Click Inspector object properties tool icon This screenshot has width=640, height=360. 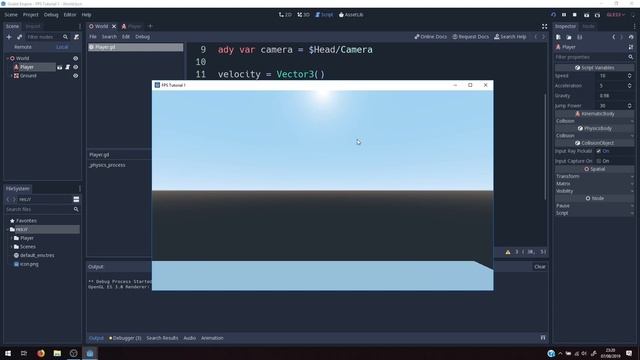(x=631, y=47)
